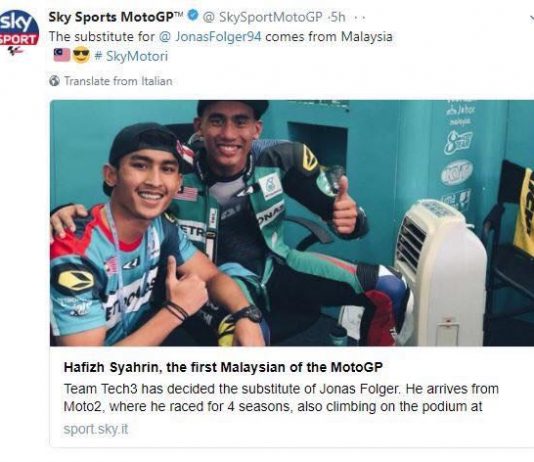Open the Sky Sport profile avatar

(x=18, y=32)
